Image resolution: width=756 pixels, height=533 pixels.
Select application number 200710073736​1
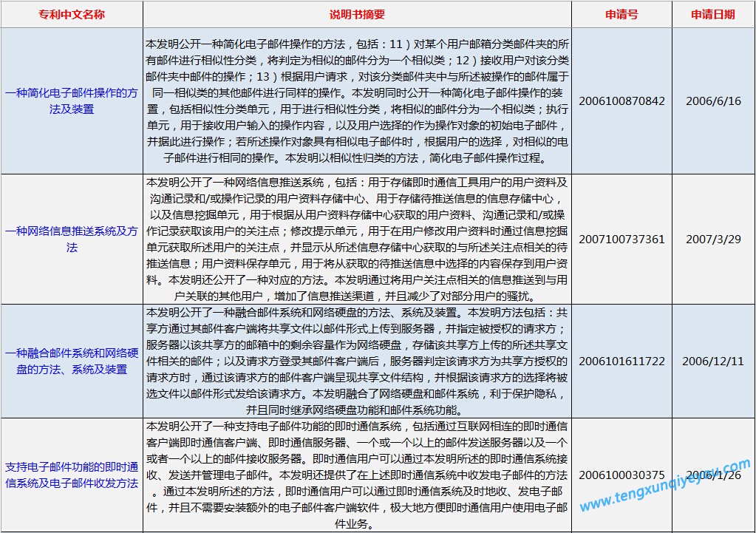click(x=622, y=239)
